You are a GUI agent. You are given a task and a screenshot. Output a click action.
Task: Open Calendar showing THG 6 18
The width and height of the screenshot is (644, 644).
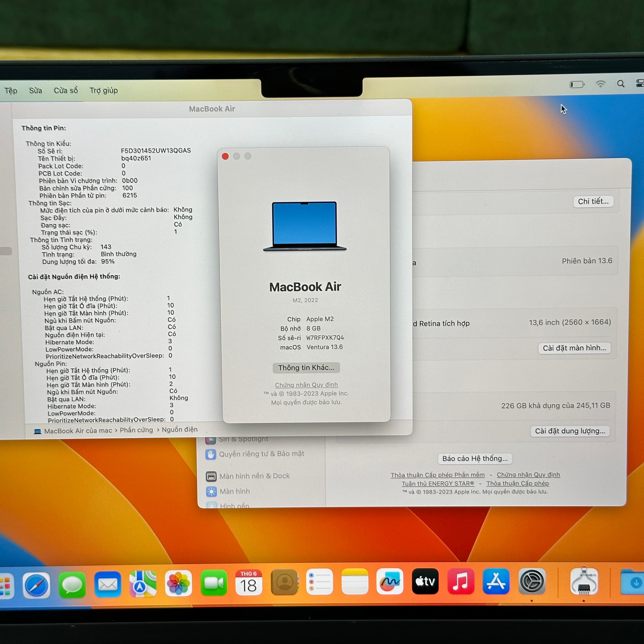249,583
